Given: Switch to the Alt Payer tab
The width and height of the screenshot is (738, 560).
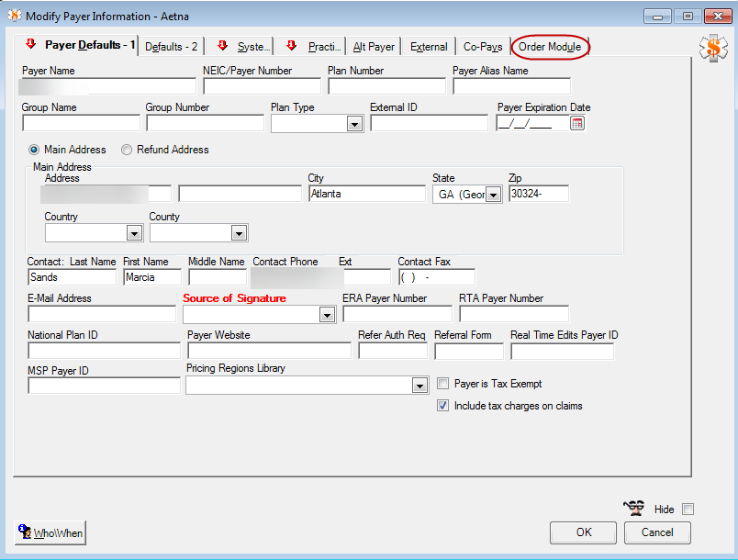Looking at the screenshot, I should coord(374,47).
